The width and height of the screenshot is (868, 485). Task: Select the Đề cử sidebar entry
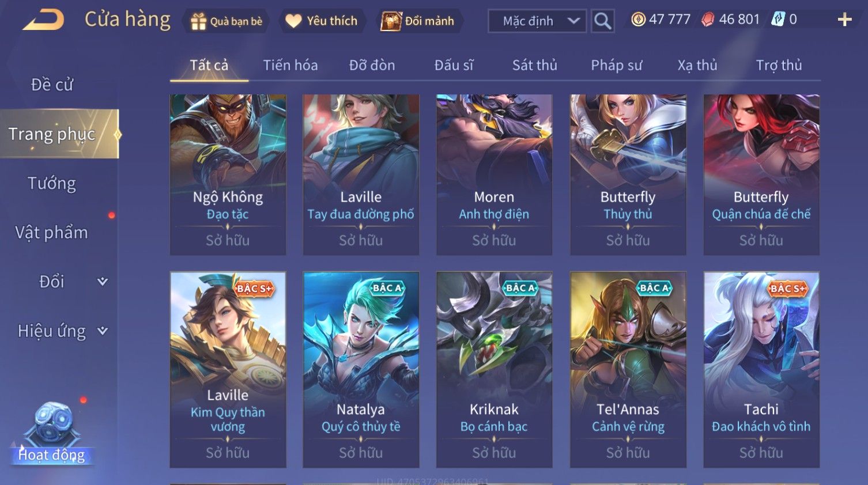pyautogui.click(x=52, y=85)
